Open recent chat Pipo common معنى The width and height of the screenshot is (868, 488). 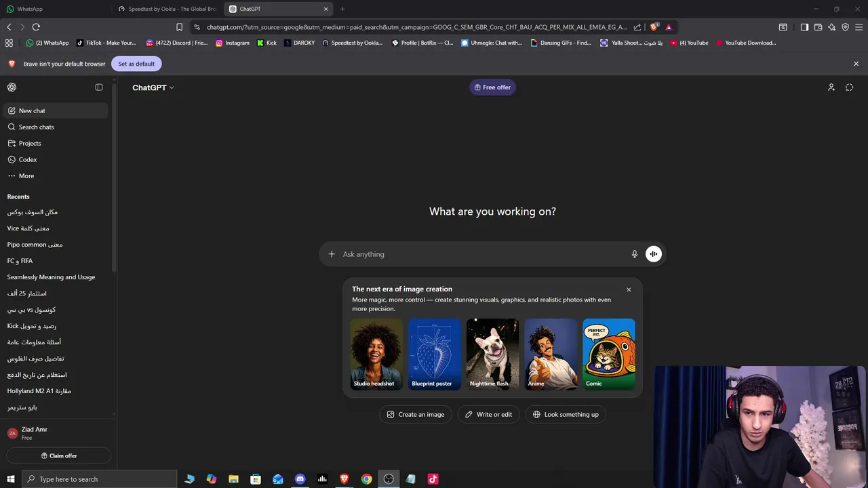click(56, 245)
